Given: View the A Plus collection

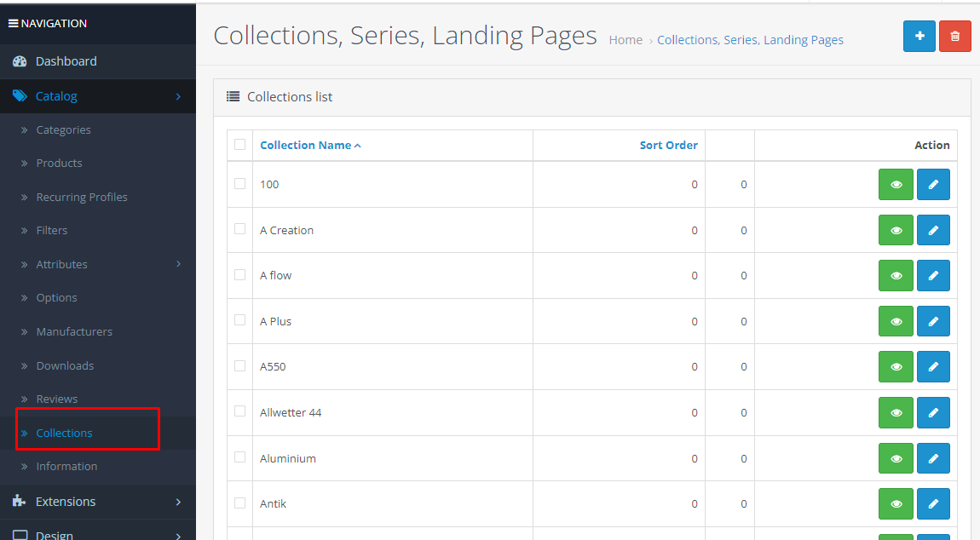Looking at the screenshot, I should [x=896, y=321].
